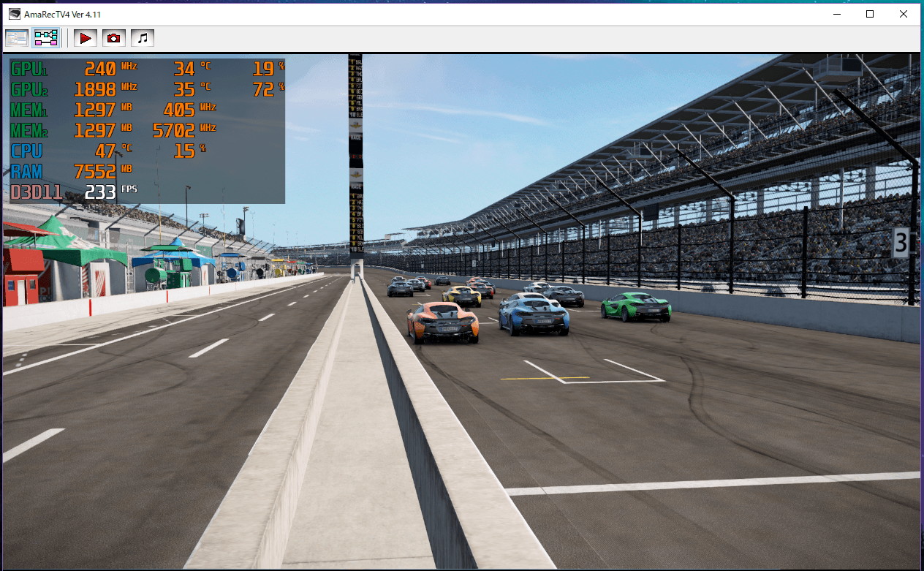The width and height of the screenshot is (924, 571).
Task: Minimize the AmaRecTV4 window
Action: 836,14
